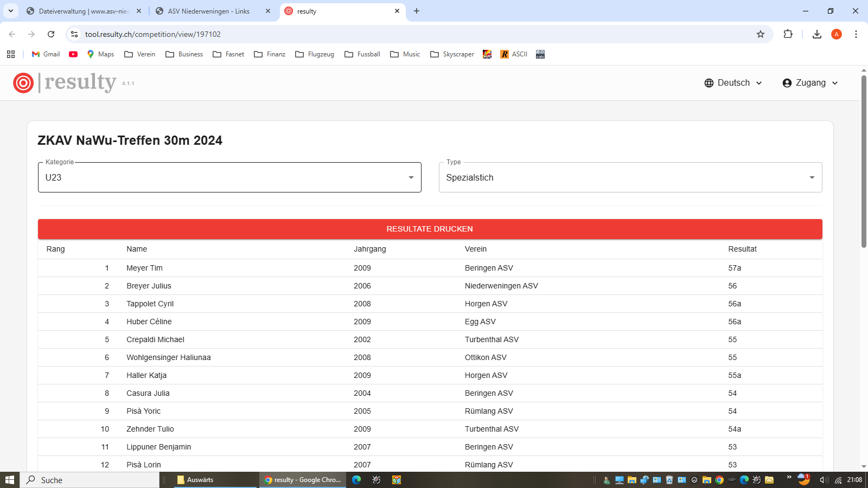This screenshot has height=488, width=868.
Task: Open the apps grid in bookmarks bar
Action: 11,54
